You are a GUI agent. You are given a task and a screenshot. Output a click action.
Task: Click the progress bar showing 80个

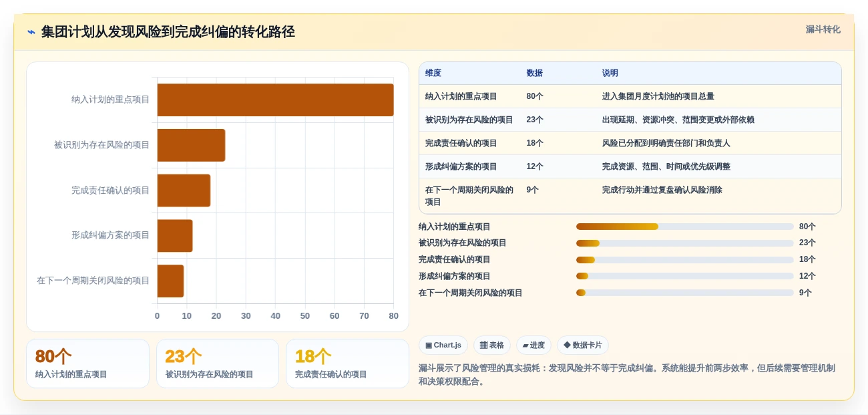pyautogui.click(x=685, y=227)
